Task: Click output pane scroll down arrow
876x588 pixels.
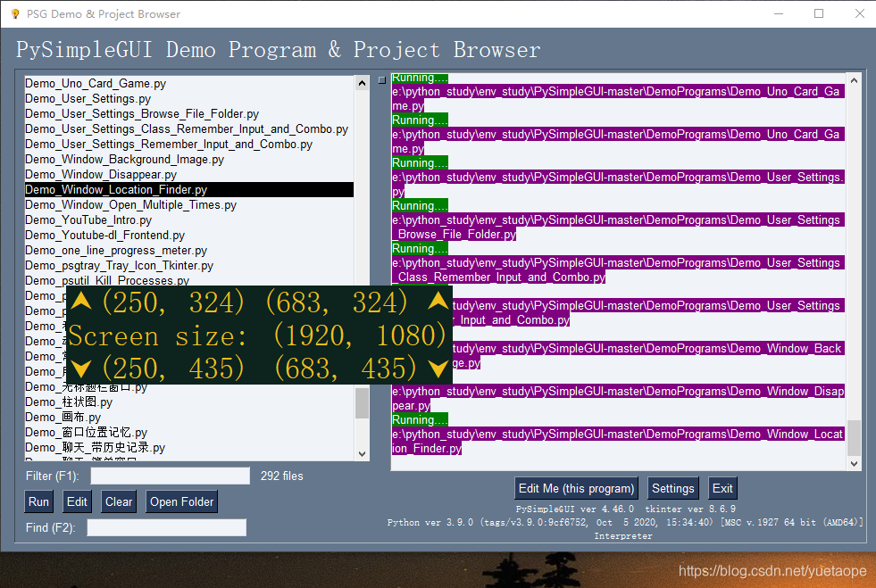Action: pyautogui.click(x=855, y=463)
